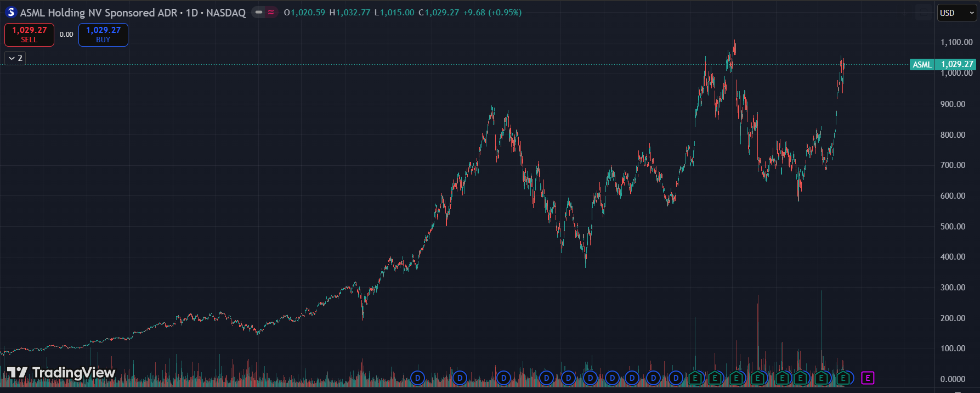Click the +9.68 (+0.95%) change value
980x393 pixels.
(492, 12)
